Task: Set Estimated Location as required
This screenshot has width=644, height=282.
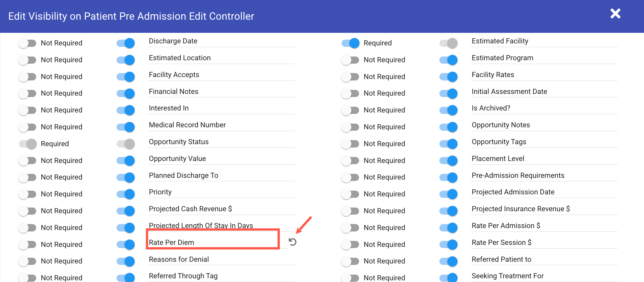Action: click(27, 60)
